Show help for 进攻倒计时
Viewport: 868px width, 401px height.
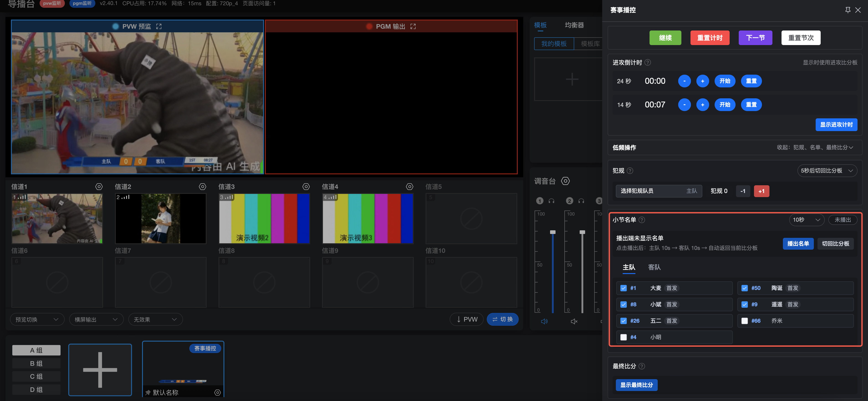click(x=648, y=62)
